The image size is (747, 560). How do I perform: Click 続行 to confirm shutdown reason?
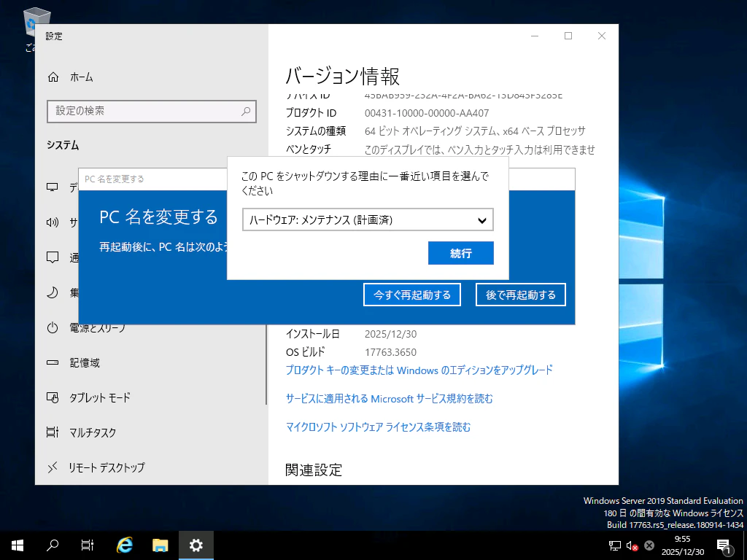coord(460,253)
